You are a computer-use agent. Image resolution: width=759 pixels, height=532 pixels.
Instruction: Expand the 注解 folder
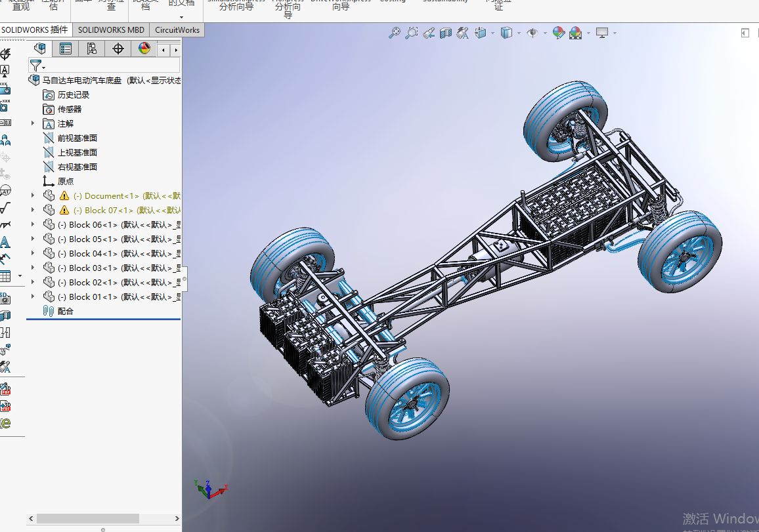(33, 123)
